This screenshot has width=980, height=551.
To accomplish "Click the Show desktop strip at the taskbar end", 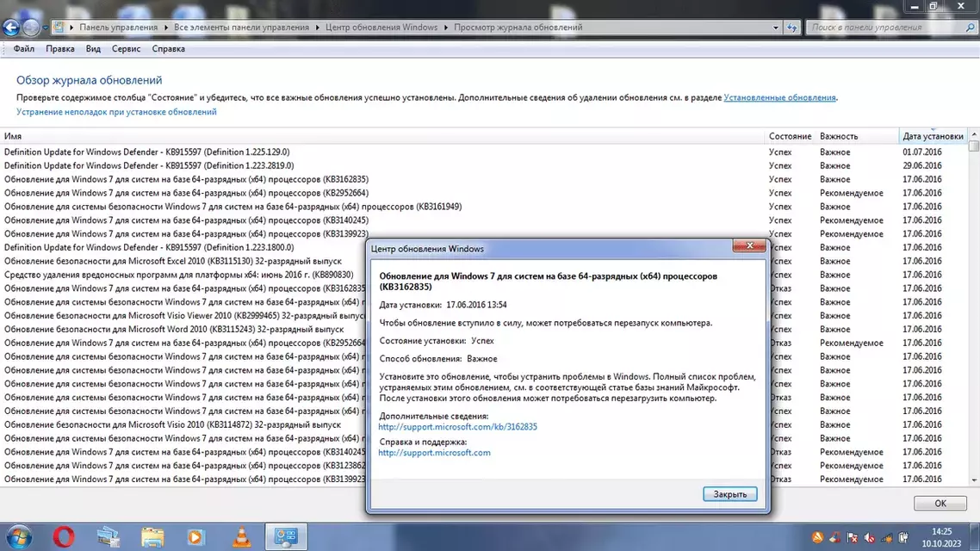I will pyautogui.click(x=975, y=537).
